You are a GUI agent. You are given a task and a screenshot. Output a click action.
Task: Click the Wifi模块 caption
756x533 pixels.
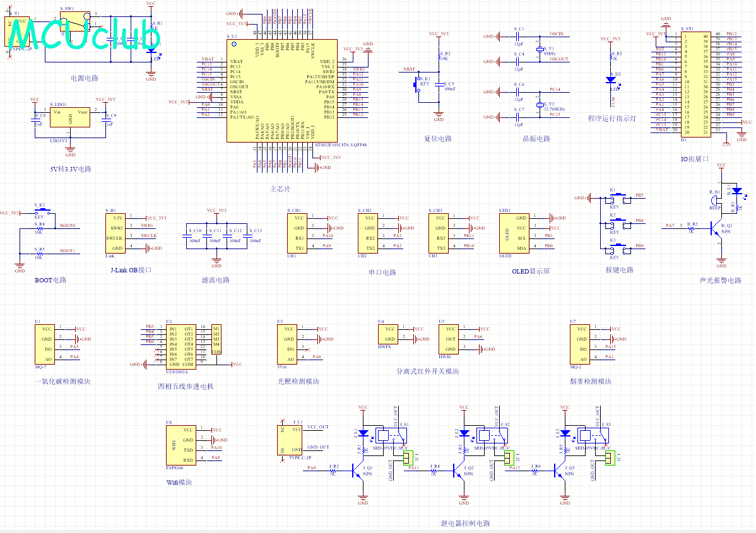click(179, 483)
